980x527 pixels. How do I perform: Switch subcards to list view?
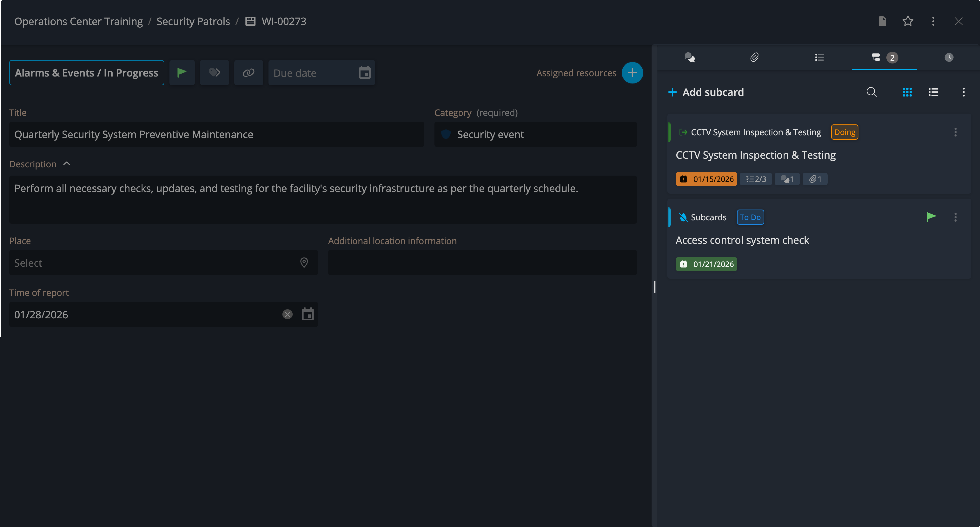click(933, 92)
